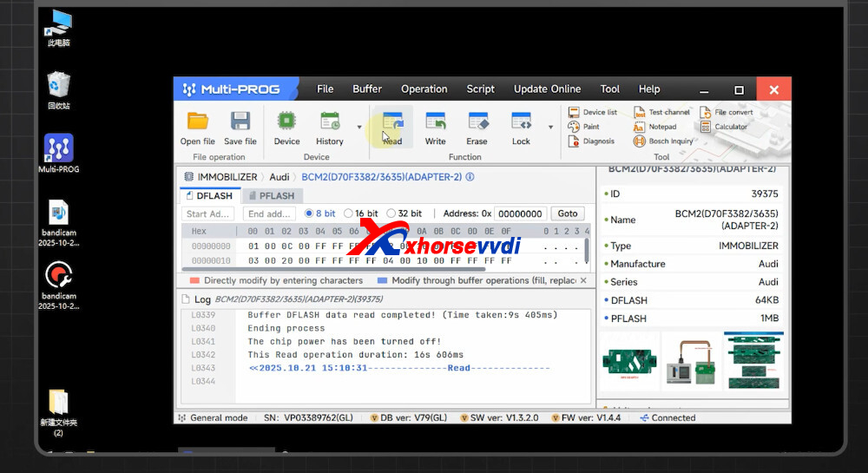Click the DFLASH 64KB info row

pyautogui.click(x=692, y=300)
